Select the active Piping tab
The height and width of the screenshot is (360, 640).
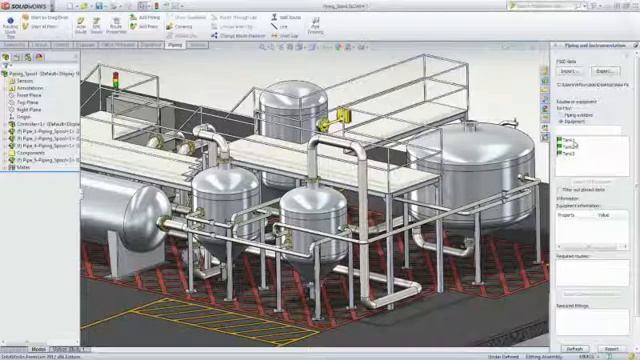(175, 45)
